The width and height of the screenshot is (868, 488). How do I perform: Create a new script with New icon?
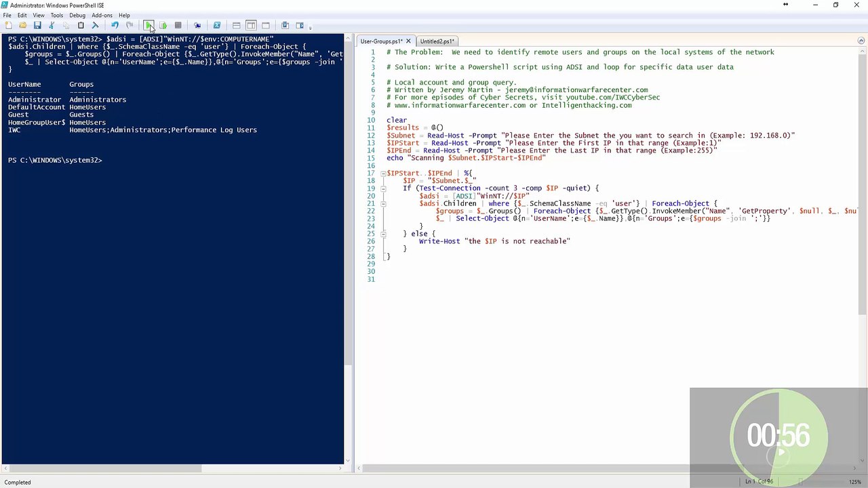[9, 26]
